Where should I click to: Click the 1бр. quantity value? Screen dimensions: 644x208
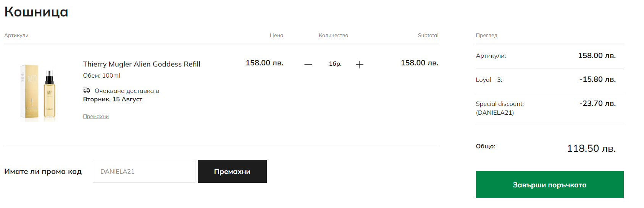tap(335, 64)
